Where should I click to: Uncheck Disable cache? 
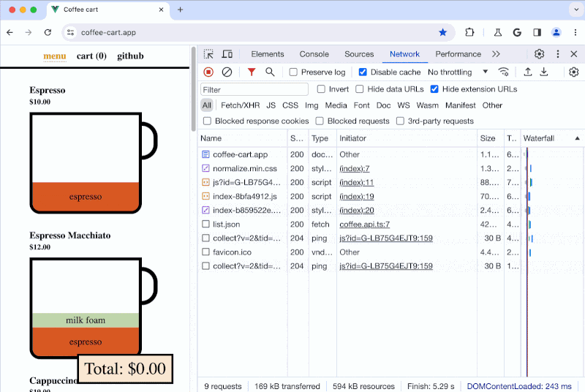click(363, 72)
